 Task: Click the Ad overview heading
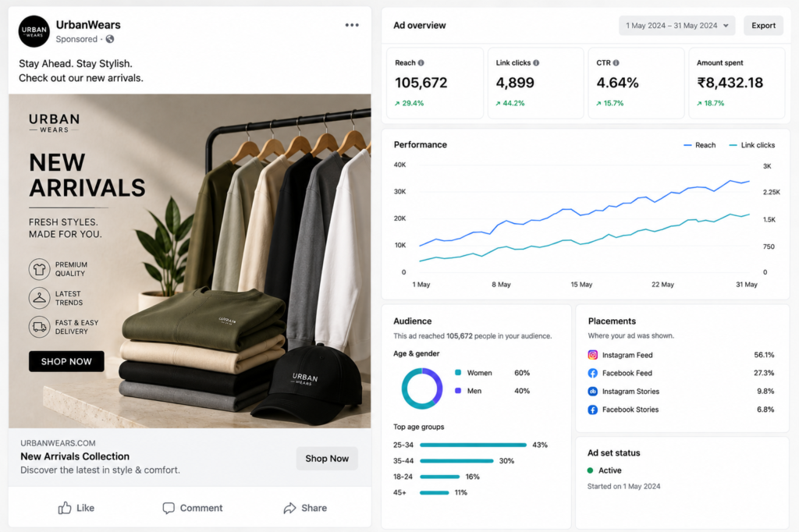[419, 26]
